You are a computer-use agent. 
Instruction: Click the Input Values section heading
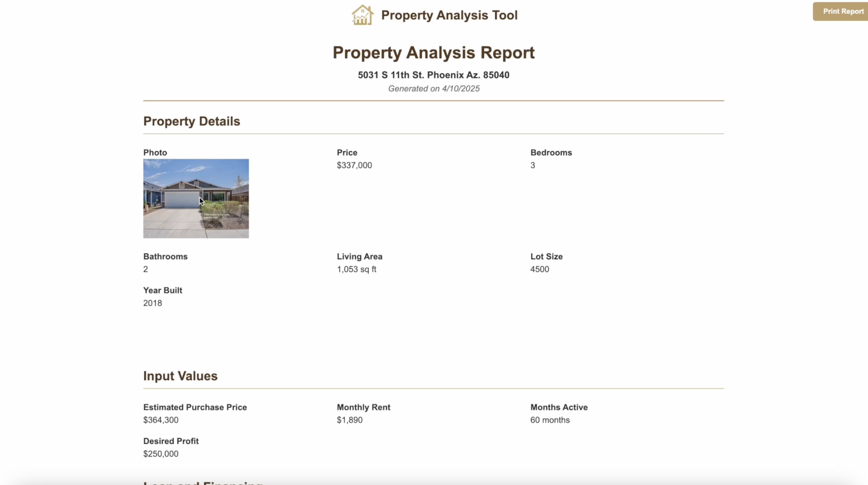(180, 376)
